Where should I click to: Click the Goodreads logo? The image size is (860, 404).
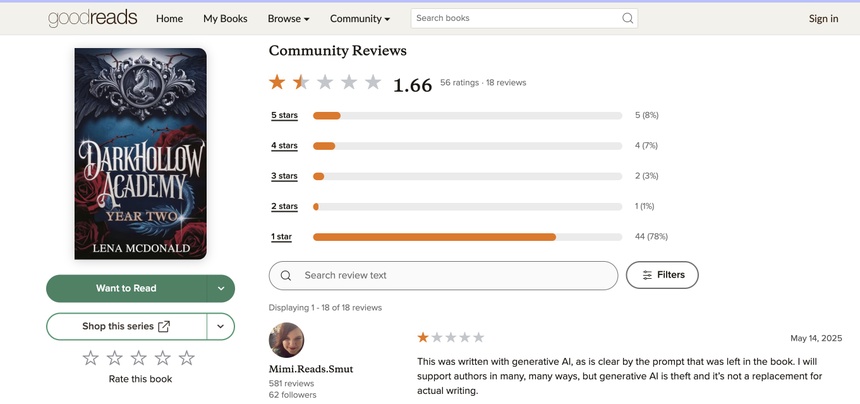93,18
